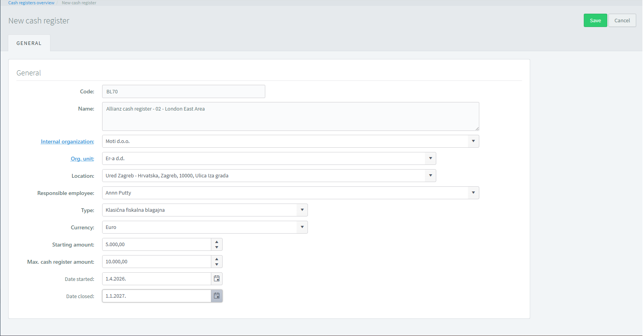Image resolution: width=644 pixels, height=336 pixels.
Task: Expand the Responsible employee dropdown
Action: [473, 193]
